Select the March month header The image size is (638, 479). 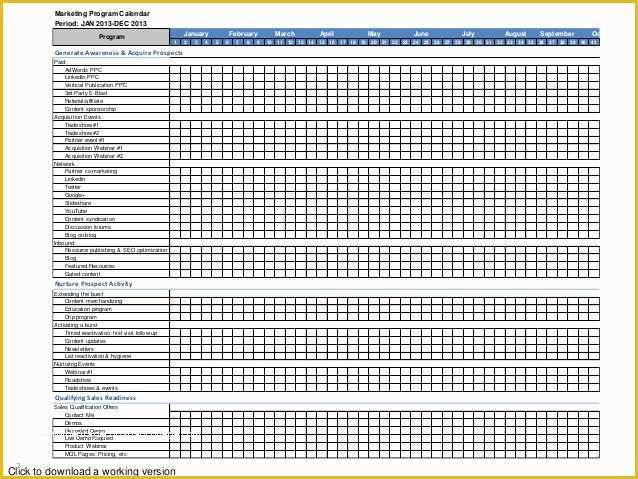[284, 34]
